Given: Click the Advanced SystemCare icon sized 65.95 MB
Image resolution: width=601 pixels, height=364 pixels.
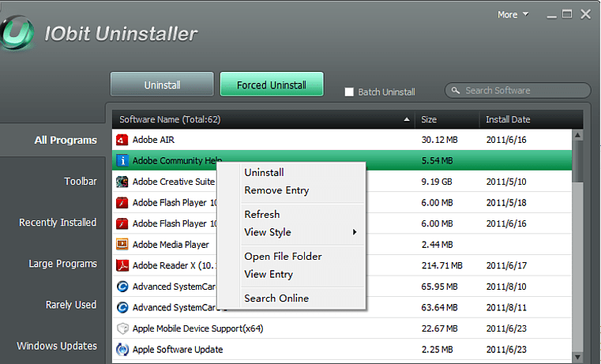Looking at the screenshot, I should [122, 286].
